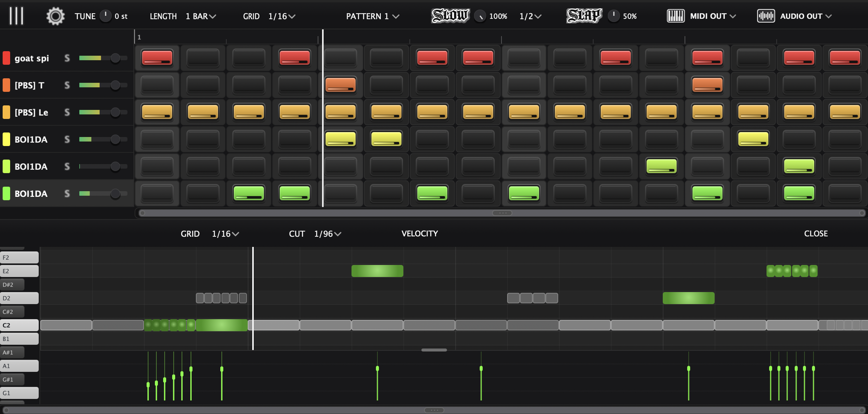Select the VELOCITY lane label
868x414 pixels.
coord(420,233)
